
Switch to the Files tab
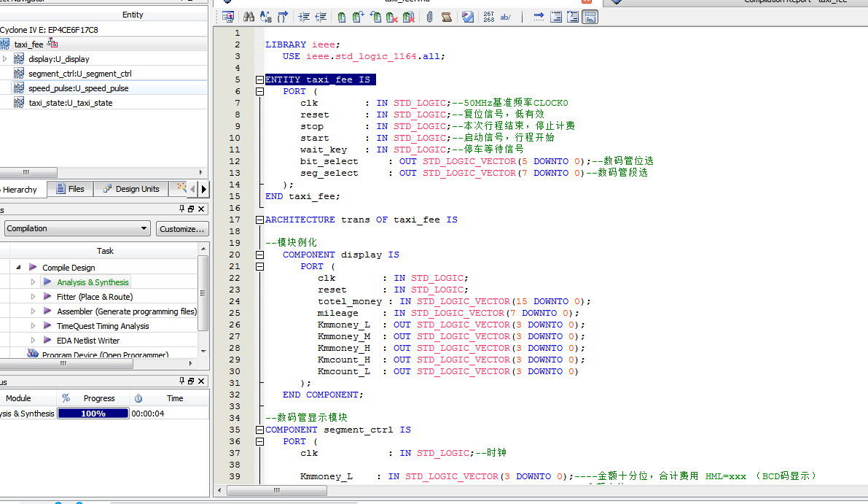click(70, 189)
